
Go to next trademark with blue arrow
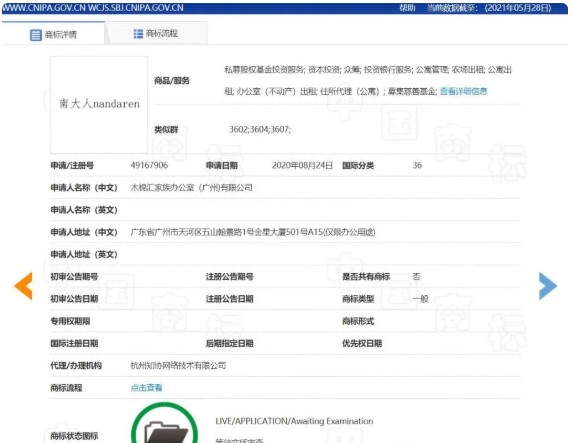(x=548, y=286)
